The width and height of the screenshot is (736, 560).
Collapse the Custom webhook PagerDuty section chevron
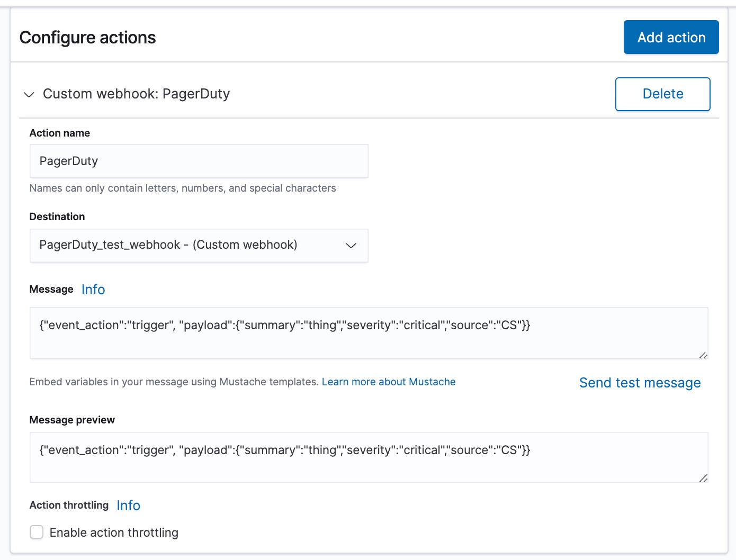[x=29, y=95]
